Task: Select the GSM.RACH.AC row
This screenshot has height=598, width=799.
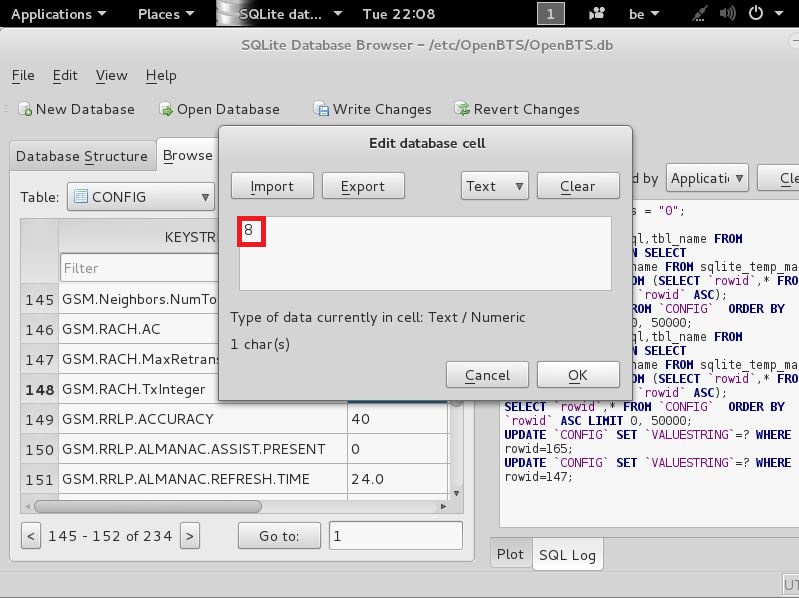Action: click(x=139, y=329)
